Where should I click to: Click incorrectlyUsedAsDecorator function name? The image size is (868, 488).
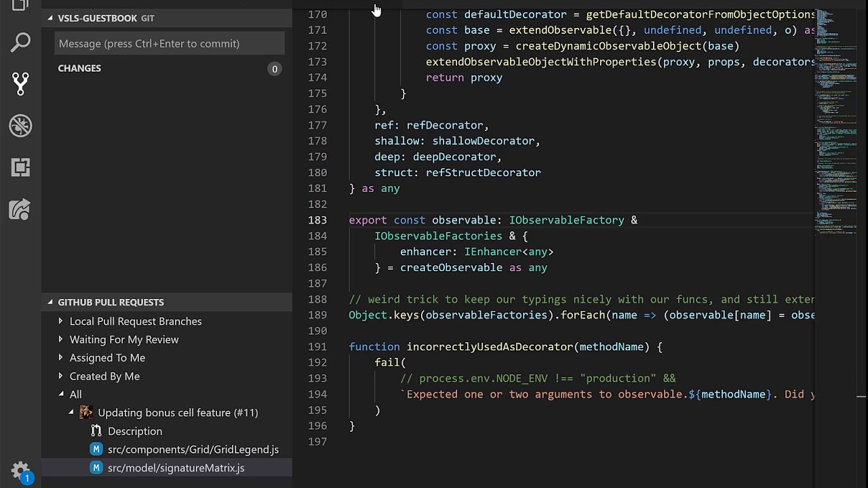click(x=490, y=347)
